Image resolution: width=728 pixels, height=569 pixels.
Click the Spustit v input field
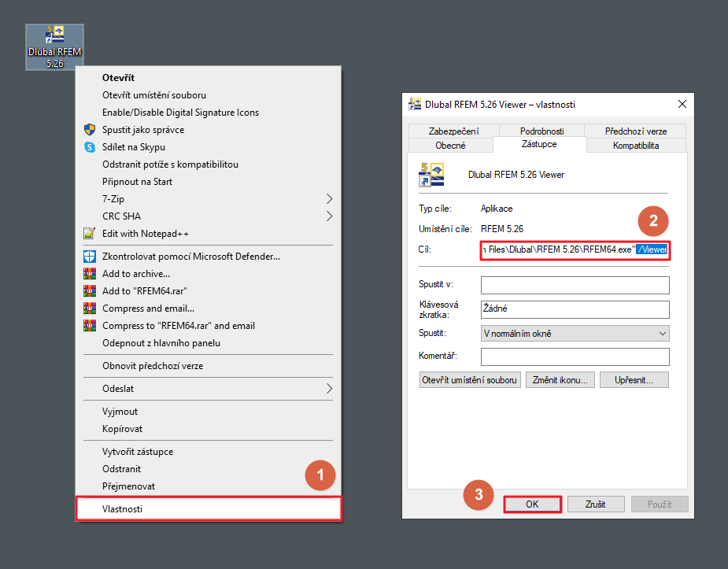pos(575,285)
